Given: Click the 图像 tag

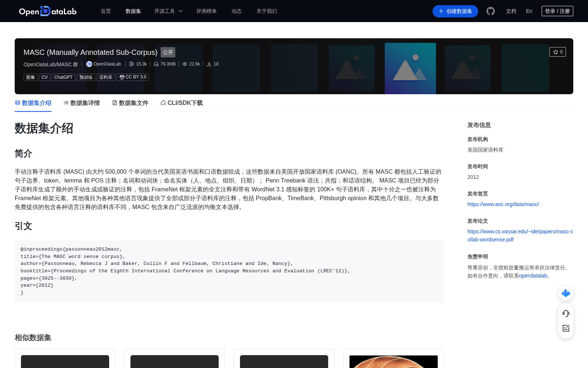Looking at the screenshot, I should coord(31,77).
